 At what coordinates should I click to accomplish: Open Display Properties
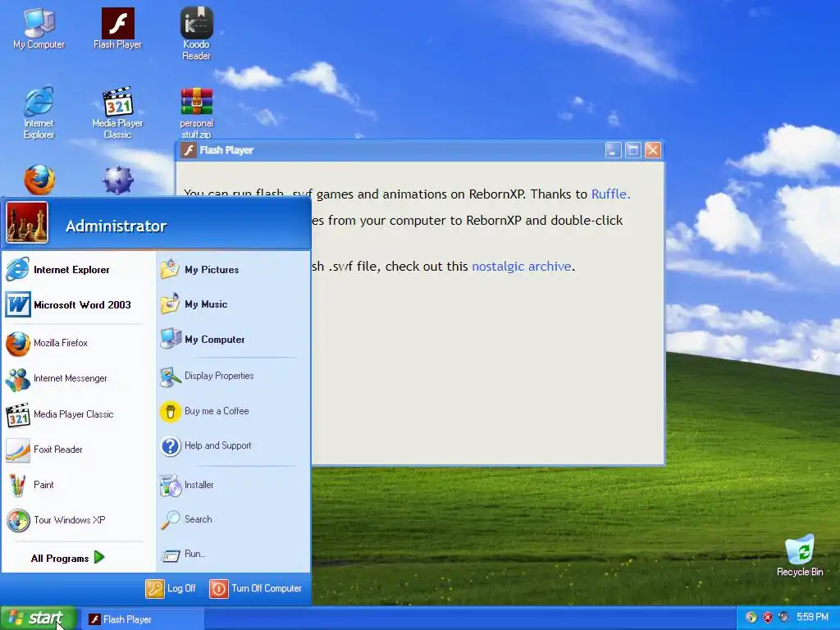coord(232,376)
